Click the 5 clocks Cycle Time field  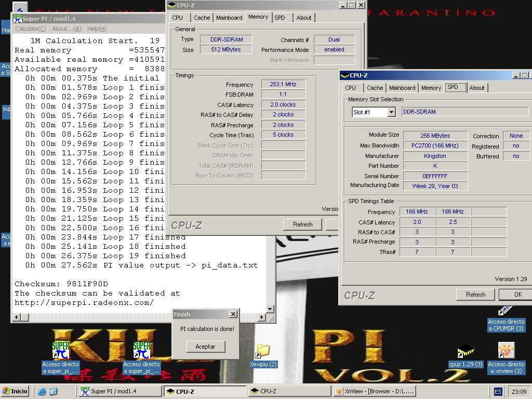pos(283,135)
